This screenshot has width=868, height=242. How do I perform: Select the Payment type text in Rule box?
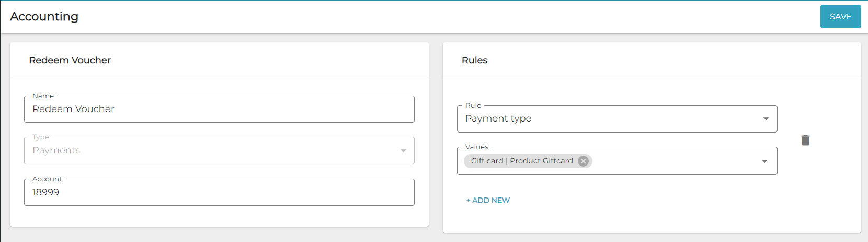498,119
